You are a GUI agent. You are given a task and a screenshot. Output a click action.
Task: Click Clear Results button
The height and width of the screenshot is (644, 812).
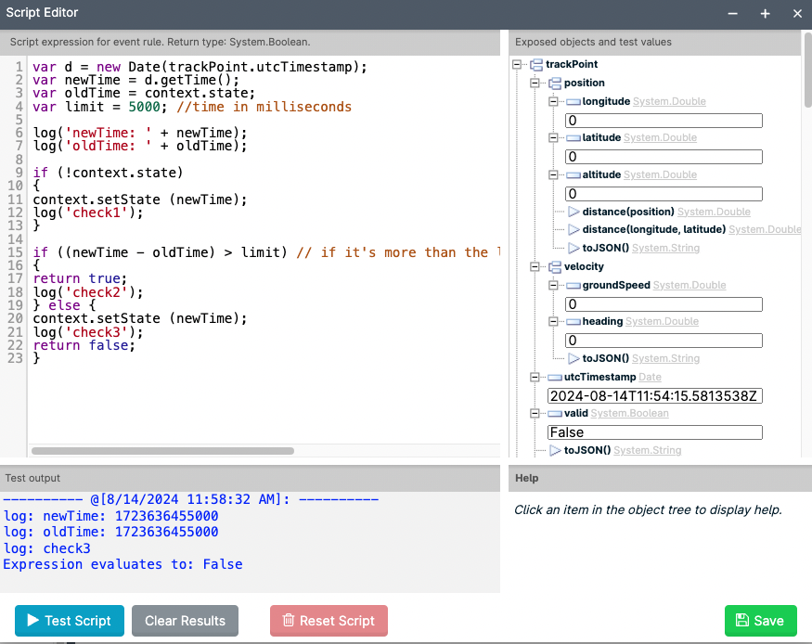point(185,621)
